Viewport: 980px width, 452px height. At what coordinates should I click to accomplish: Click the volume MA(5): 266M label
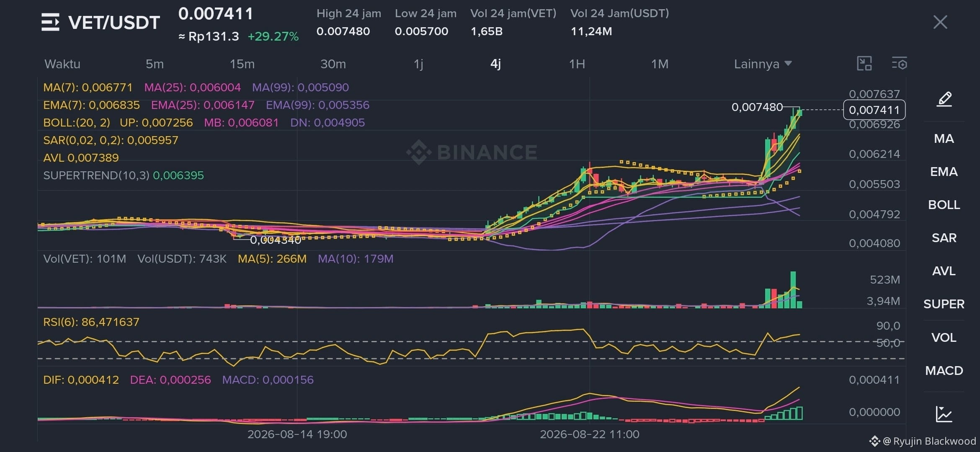tap(272, 259)
